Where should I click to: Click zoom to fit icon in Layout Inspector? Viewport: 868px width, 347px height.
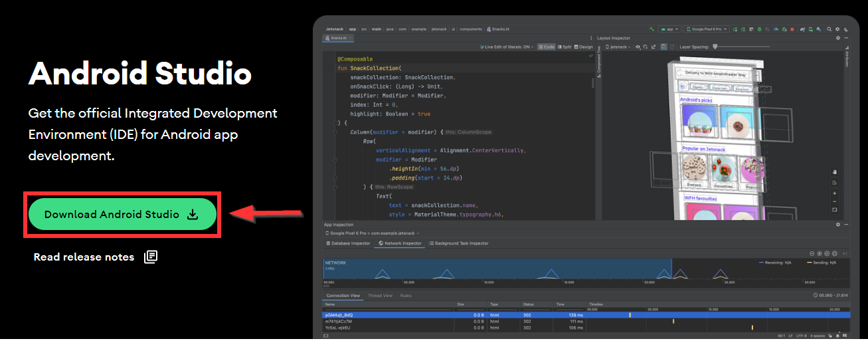[835, 210]
